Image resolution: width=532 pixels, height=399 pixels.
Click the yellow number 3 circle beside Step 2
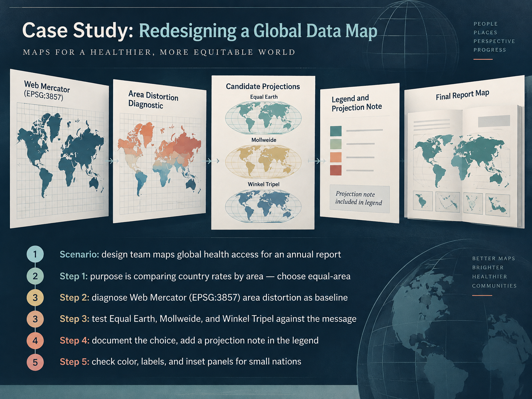[35, 298]
